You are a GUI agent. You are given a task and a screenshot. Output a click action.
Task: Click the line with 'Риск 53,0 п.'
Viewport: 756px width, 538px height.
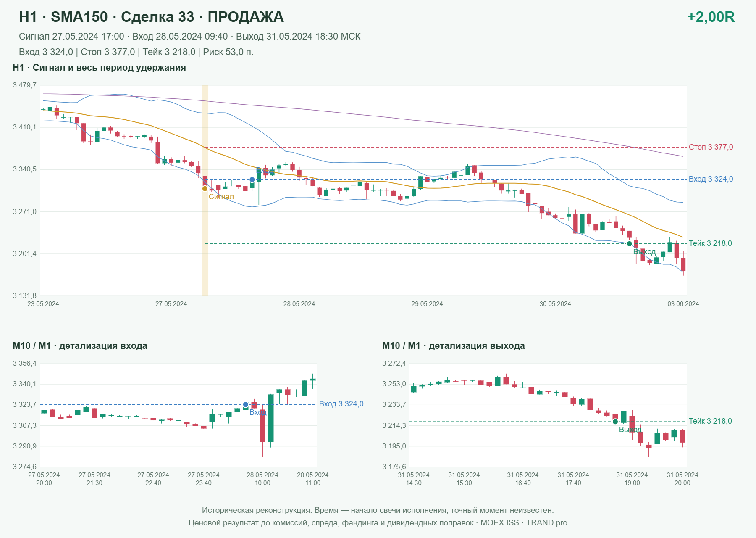tap(136, 52)
